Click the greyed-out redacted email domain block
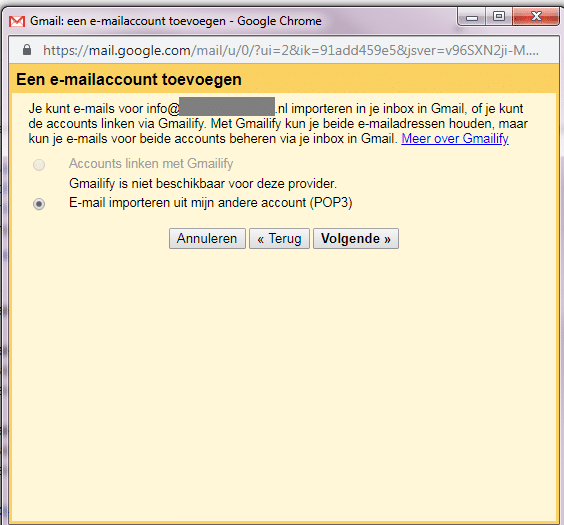 pyautogui.click(x=227, y=106)
